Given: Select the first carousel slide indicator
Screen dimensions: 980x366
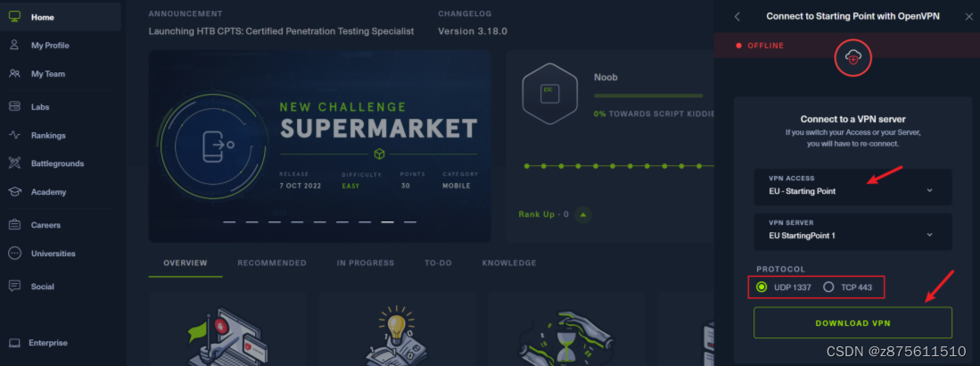Looking at the screenshot, I should tap(229, 222).
